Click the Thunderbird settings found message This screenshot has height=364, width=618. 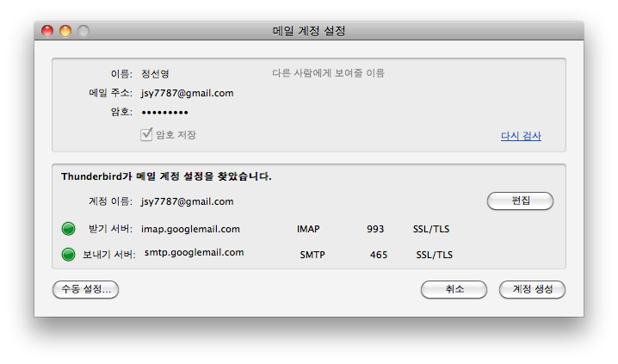(166, 176)
